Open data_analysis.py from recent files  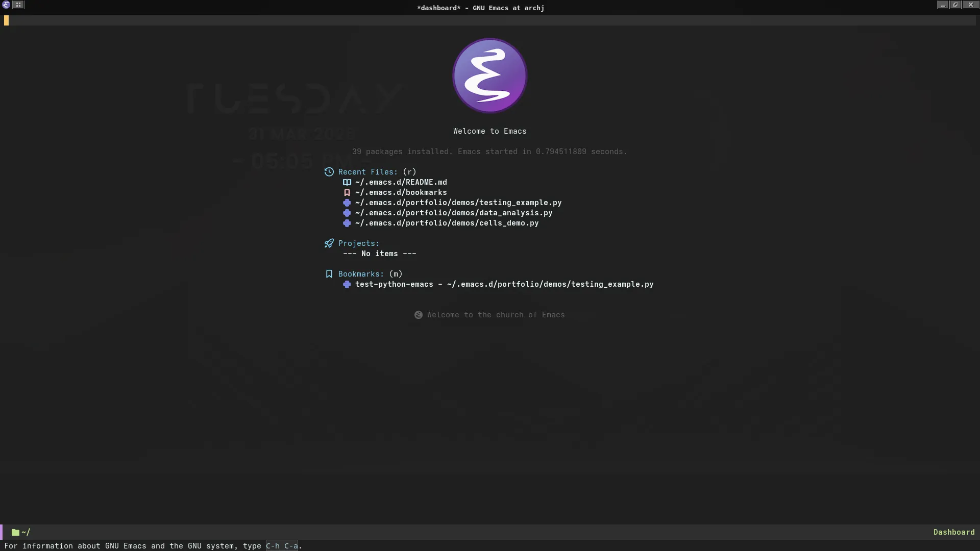pyautogui.click(x=454, y=213)
